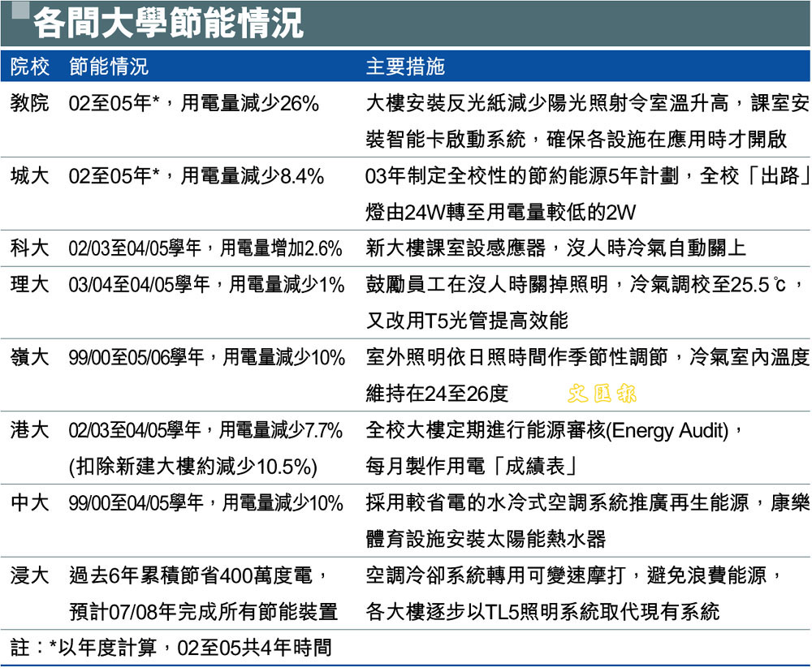Click the 理大 row label
The image size is (812, 672).
(30, 285)
